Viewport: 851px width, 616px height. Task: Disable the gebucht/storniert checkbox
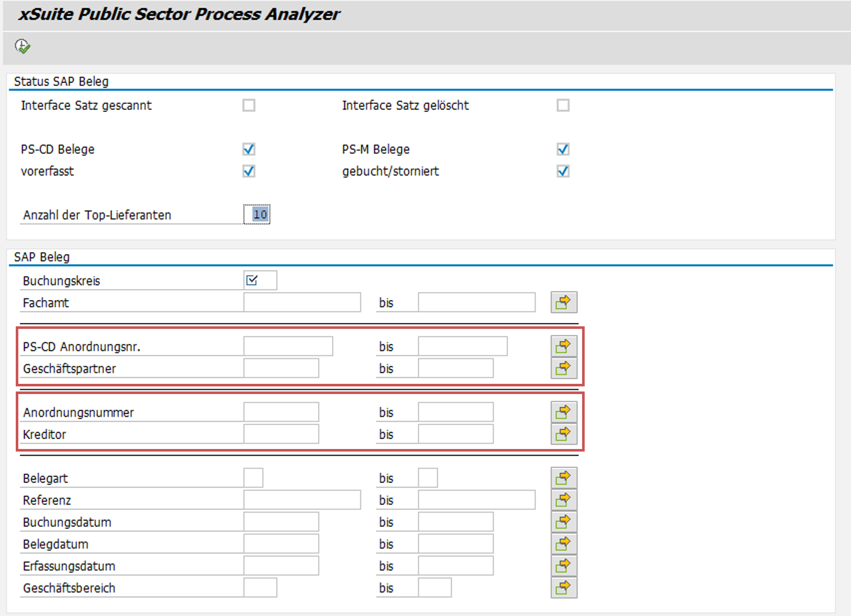point(563,171)
